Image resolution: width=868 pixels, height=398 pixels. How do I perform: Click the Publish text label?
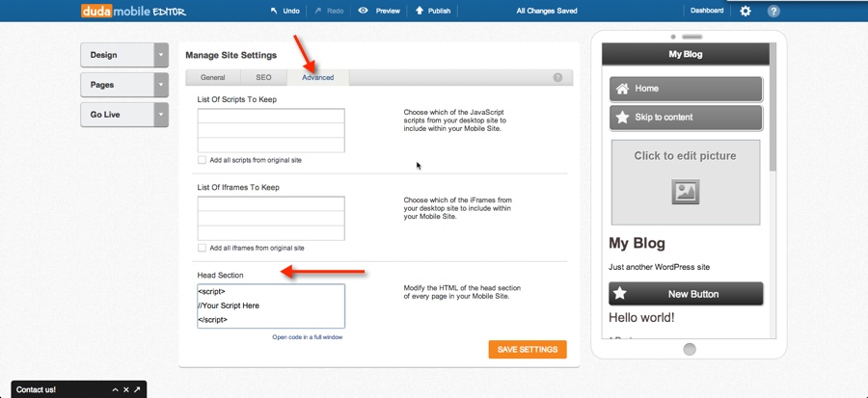coord(439,11)
